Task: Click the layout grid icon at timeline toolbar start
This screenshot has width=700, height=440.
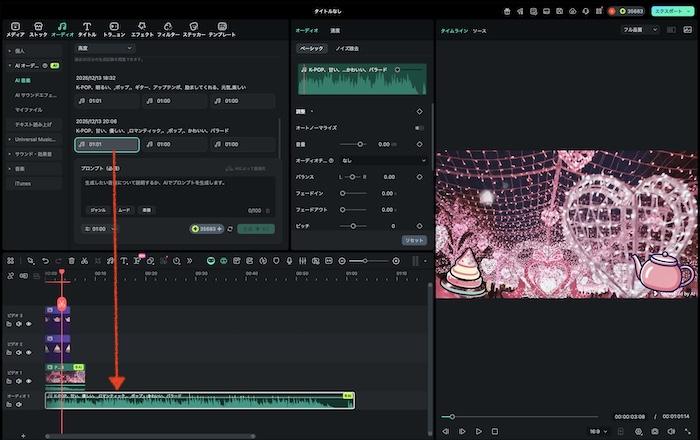Action: pyautogui.click(x=11, y=261)
